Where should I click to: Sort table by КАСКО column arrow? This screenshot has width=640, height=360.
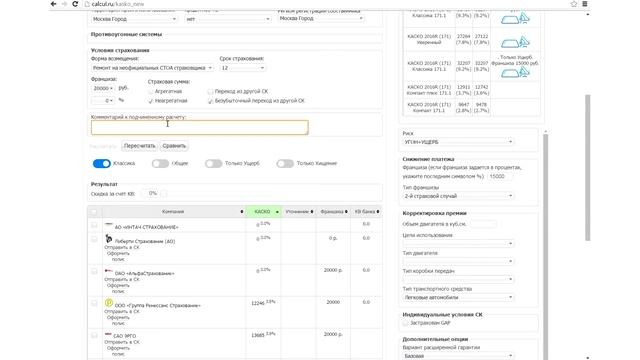coord(277,212)
